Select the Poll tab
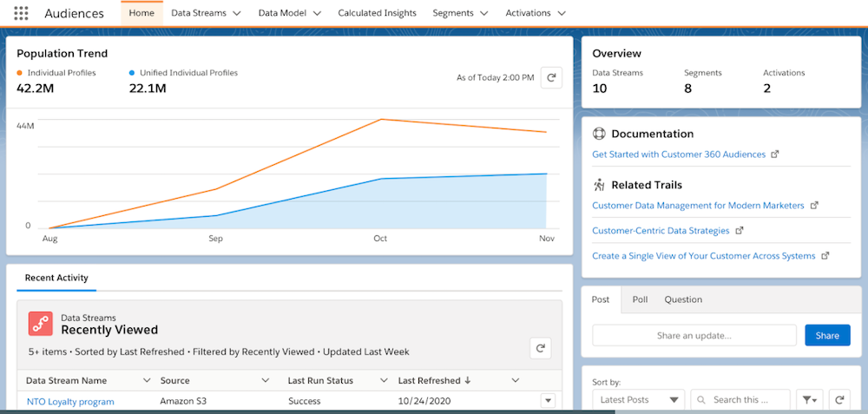 (x=640, y=299)
